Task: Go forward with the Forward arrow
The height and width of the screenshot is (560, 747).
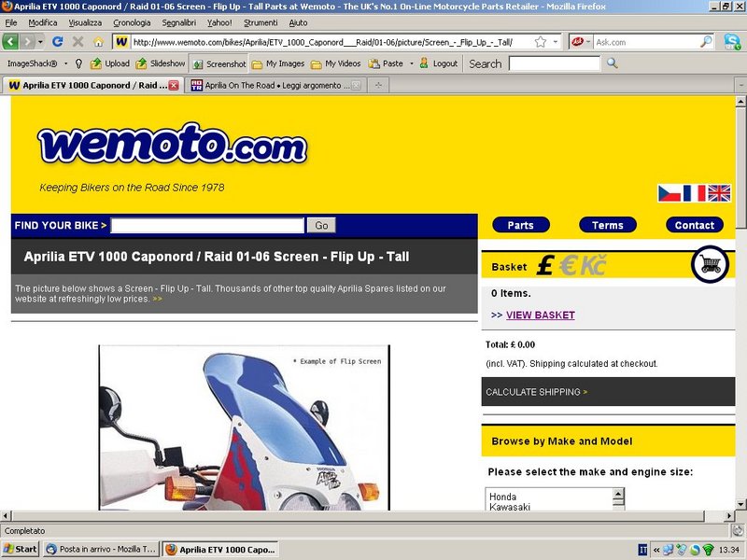Action: (x=28, y=42)
